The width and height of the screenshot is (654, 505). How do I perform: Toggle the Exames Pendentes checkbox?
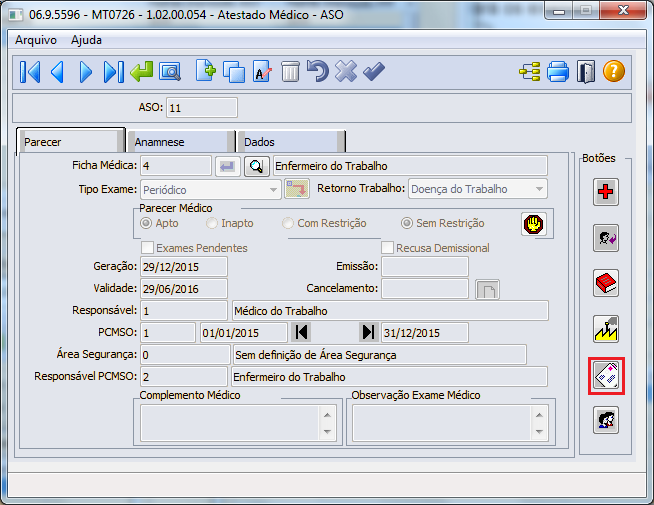[x=147, y=248]
